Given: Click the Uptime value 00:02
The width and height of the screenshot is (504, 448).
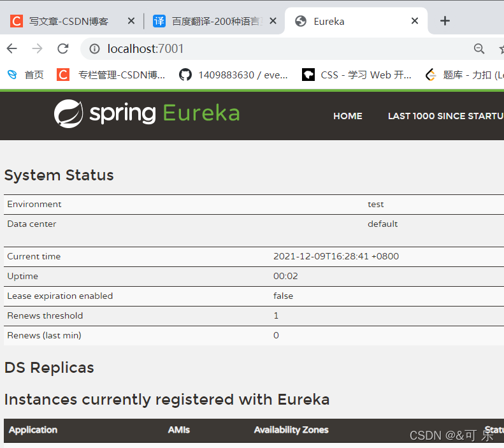Looking at the screenshot, I should point(285,276).
